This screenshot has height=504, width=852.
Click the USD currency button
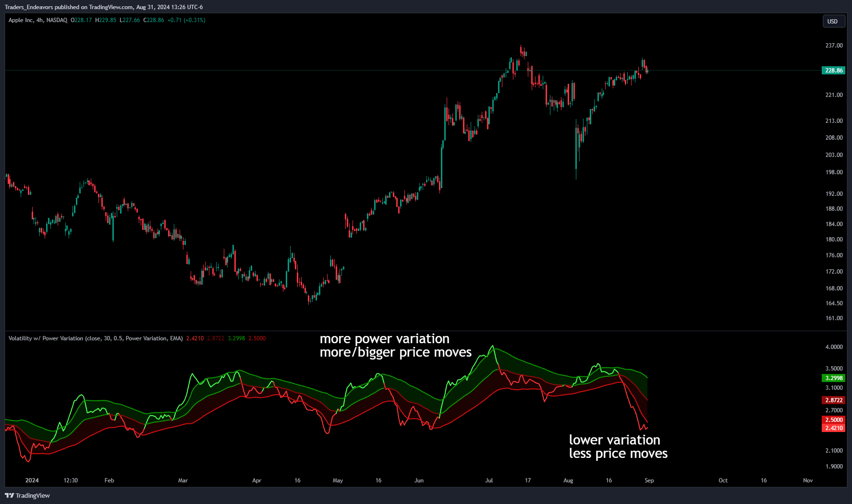tap(834, 21)
